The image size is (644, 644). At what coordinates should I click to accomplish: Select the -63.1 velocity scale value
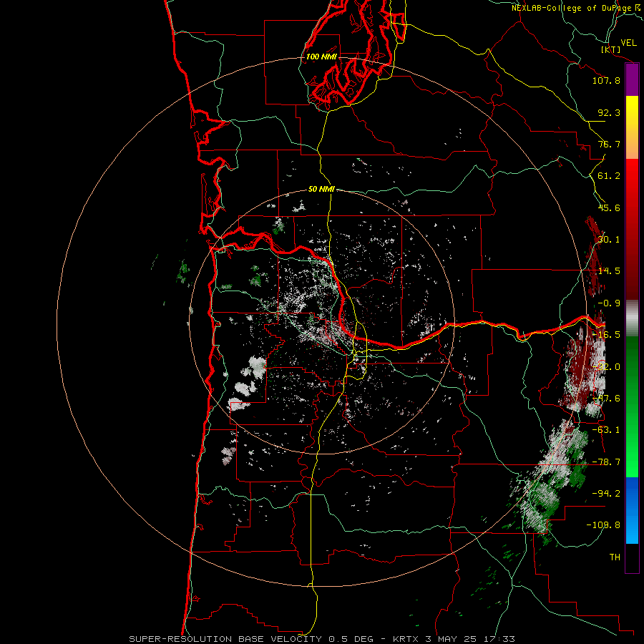click(x=606, y=430)
